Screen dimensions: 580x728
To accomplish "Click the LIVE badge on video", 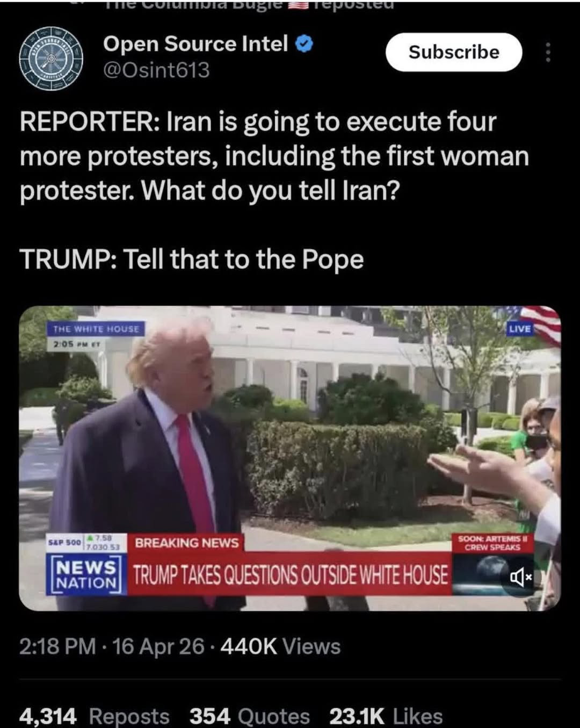I will [x=519, y=328].
